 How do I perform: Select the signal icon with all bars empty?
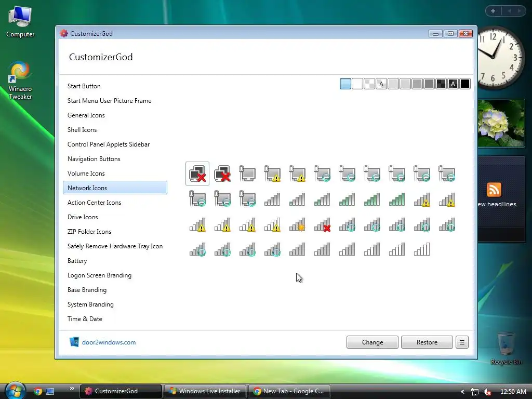[422, 249]
